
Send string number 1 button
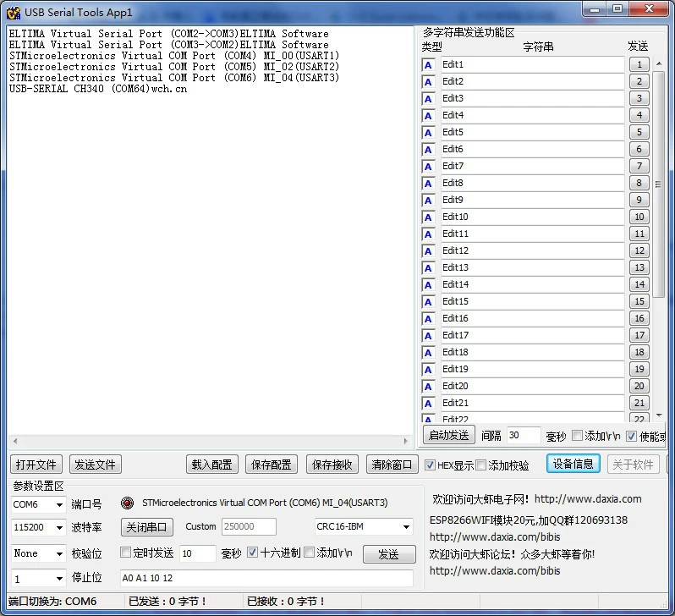pyautogui.click(x=639, y=64)
